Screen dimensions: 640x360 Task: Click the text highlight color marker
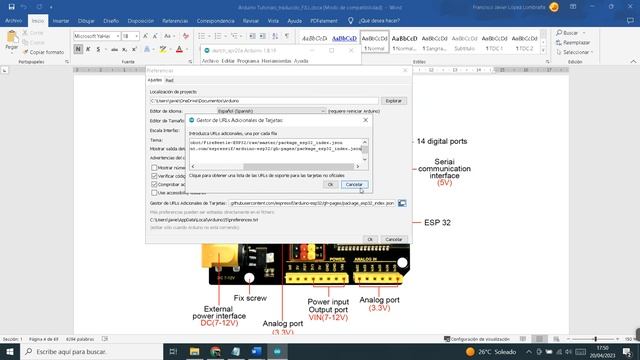(x=163, y=49)
